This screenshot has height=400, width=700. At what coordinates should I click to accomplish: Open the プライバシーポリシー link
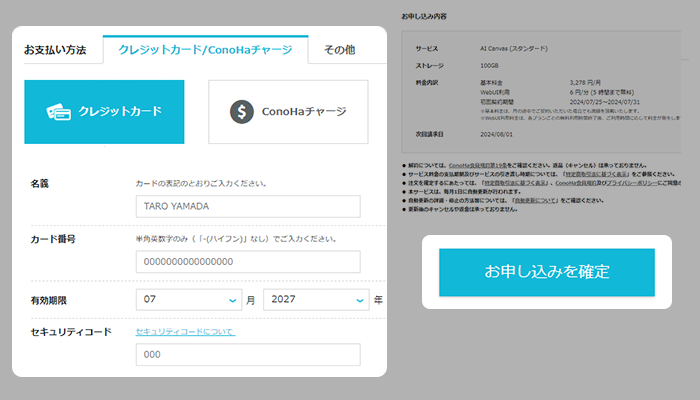pyautogui.click(x=632, y=183)
